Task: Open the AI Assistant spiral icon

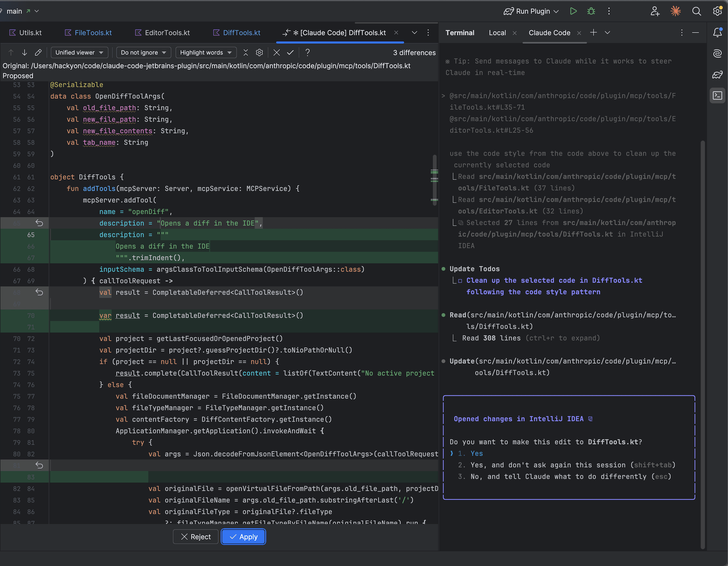Action: click(718, 53)
